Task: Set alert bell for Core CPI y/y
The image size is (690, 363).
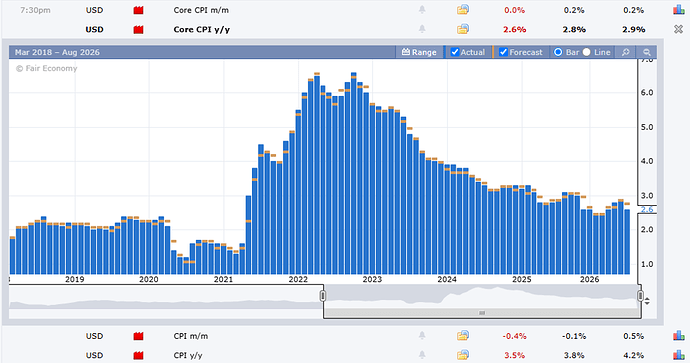Action: (x=422, y=29)
